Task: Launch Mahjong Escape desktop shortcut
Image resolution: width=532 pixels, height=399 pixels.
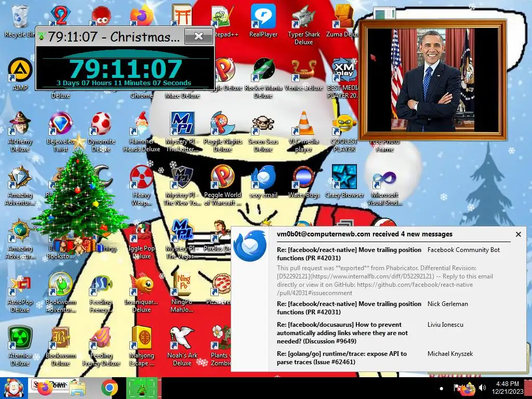Action: coord(141,346)
